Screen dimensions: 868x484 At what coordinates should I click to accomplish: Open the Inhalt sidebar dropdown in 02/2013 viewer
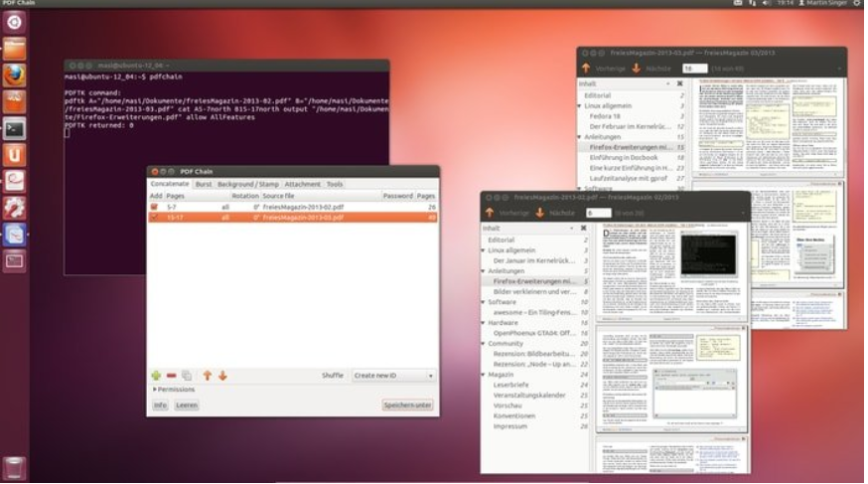(572, 229)
